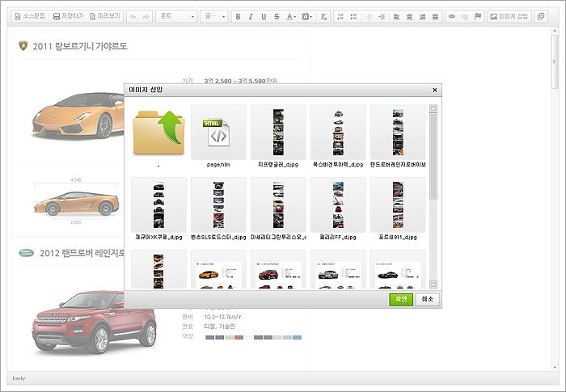Decrease the indent
This screenshot has height=392, width=566.
(x=369, y=17)
